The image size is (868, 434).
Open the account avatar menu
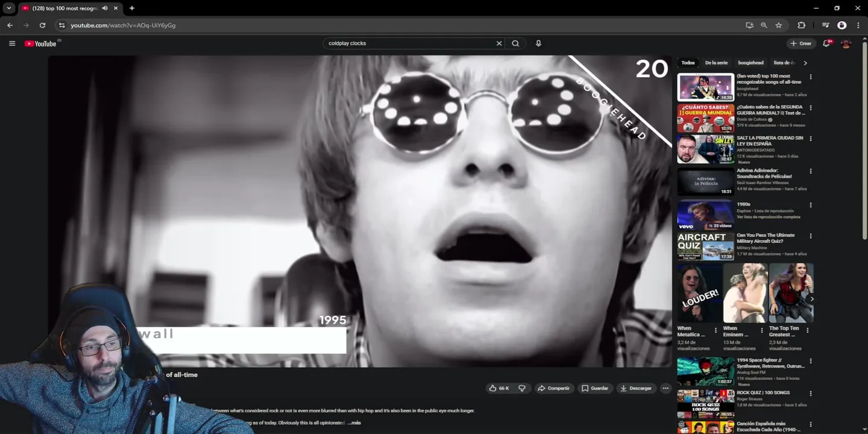tap(846, 43)
